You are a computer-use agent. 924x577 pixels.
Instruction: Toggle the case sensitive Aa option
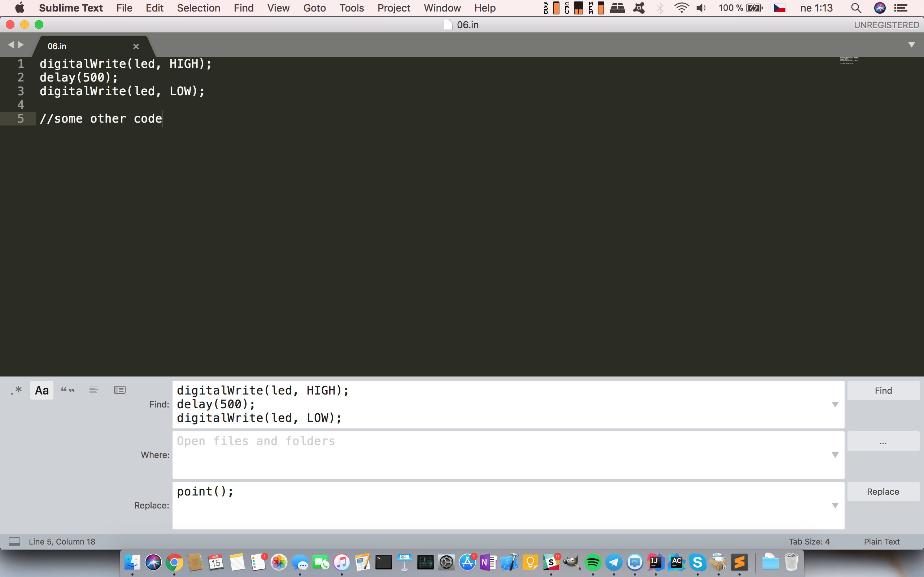[42, 390]
